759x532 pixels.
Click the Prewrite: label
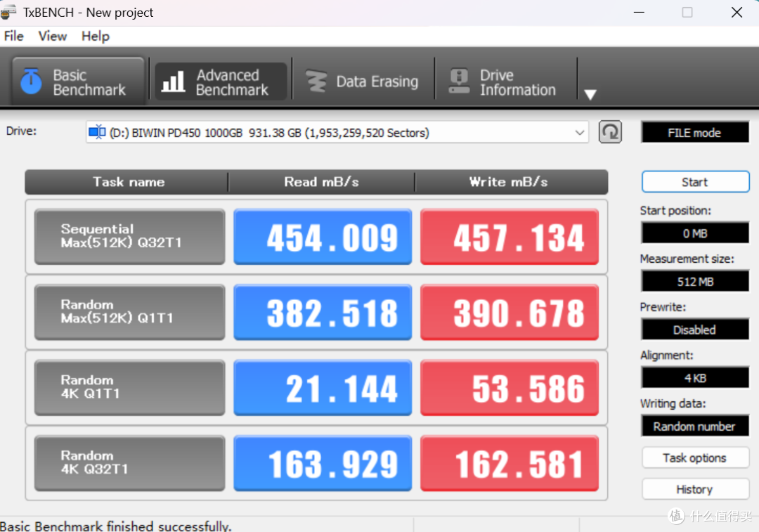tap(663, 307)
